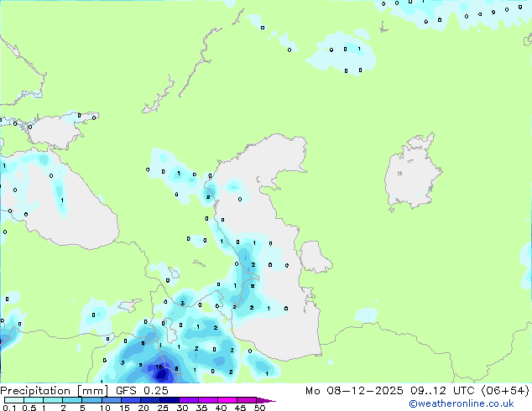
Task: Click the 45–50 mm legend swatch
Action: coord(247,400)
